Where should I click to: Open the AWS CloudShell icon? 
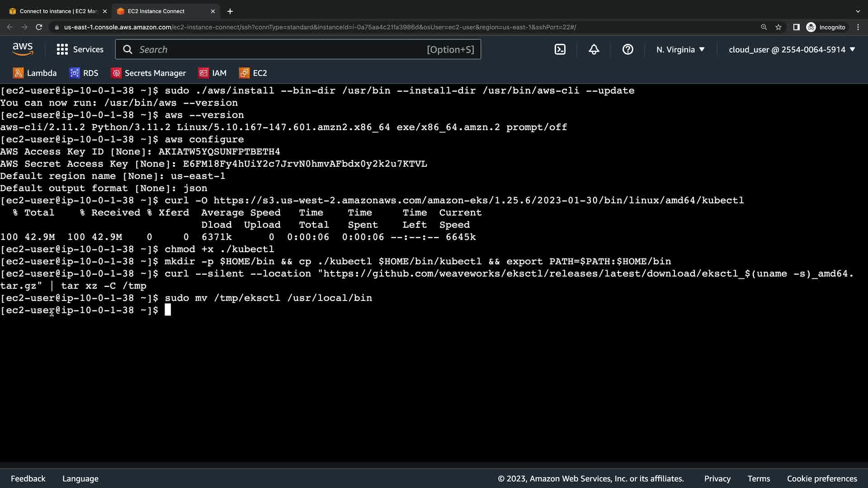pos(560,50)
